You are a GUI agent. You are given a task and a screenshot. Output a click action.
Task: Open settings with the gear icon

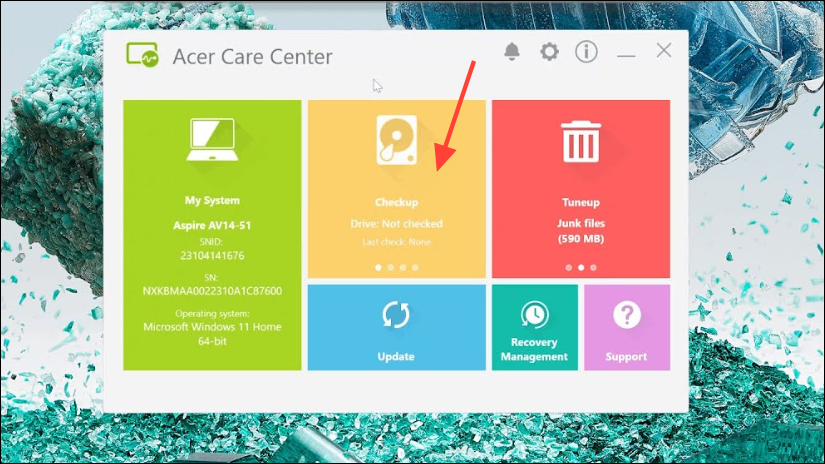pos(549,52)
